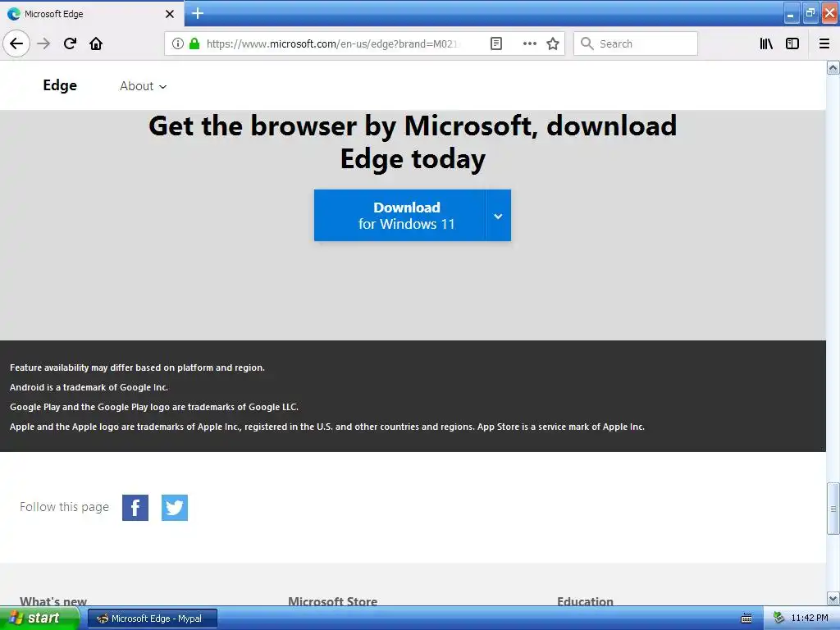Select the Microsoft Edge tab
Screen dimensions: 840x630
(x=91, y=13)
